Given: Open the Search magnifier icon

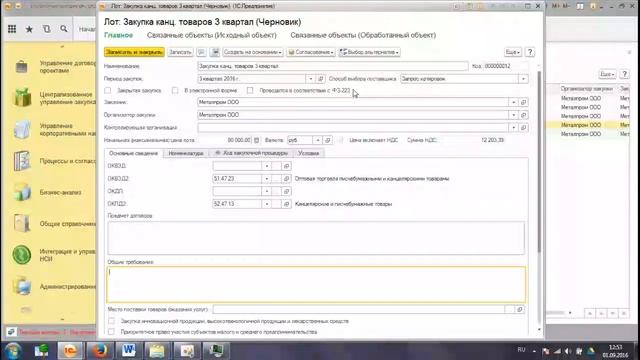Looking at the screenshot, I should point(64,29).
